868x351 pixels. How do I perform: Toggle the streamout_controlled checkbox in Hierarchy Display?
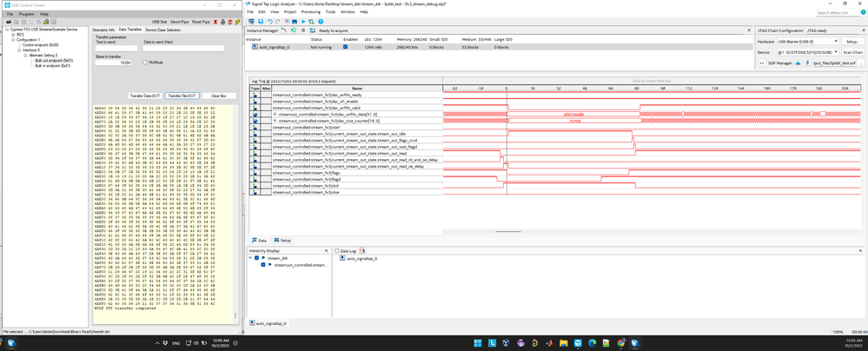coord(263,265)
